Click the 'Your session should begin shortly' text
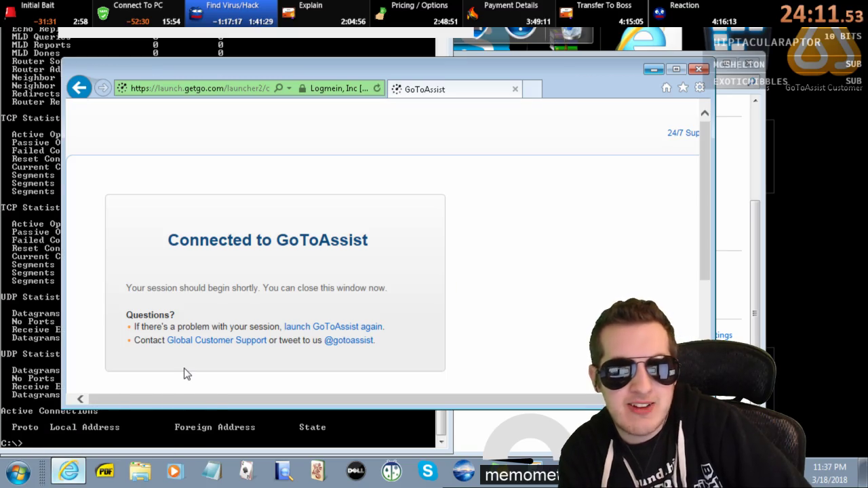The image size is (868, 488). coord(256,288)
